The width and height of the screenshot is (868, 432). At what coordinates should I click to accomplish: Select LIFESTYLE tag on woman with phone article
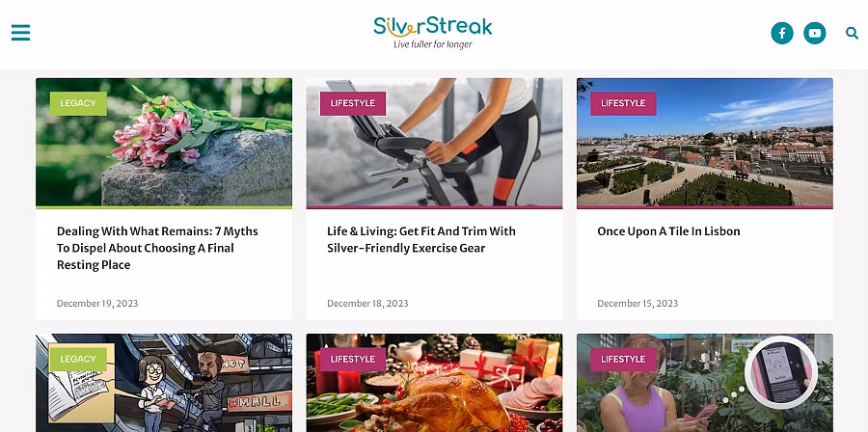point(623,360)
